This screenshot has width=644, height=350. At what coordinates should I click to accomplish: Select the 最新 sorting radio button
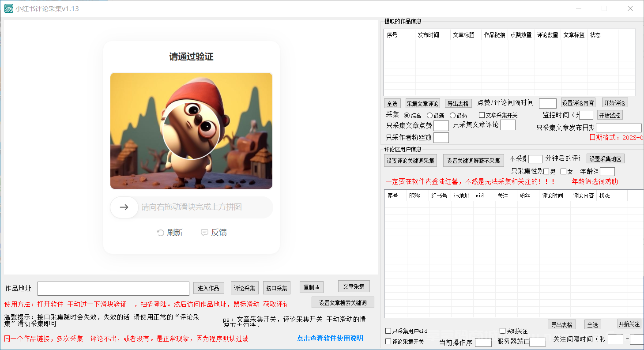tap(429, 115)
